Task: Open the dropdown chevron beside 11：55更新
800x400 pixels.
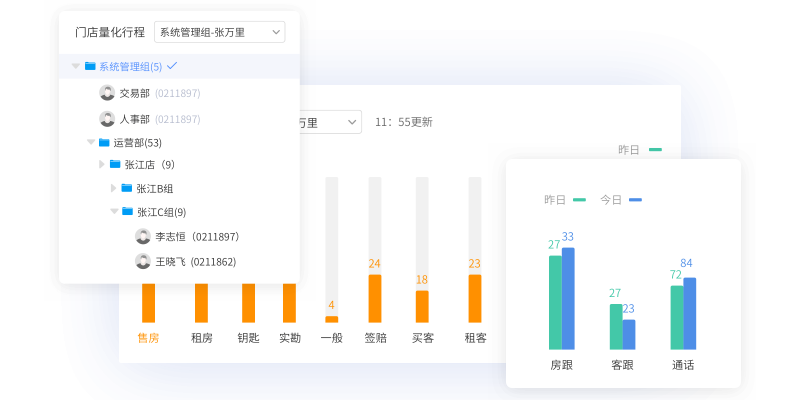Action: pos(352,122)
